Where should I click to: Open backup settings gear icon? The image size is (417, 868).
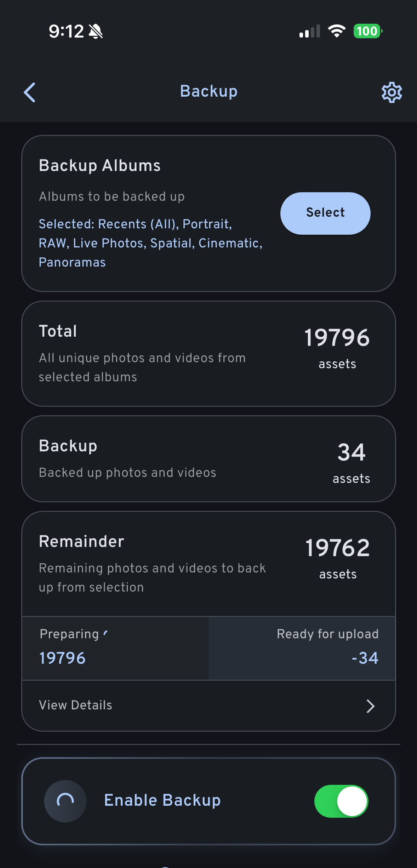click(392, 92)
